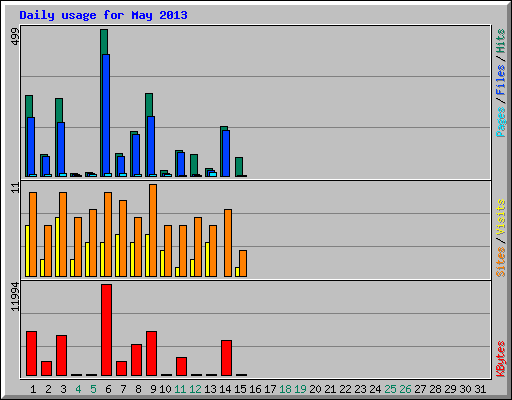
Task: Click the green Hits bar for day 12
Action: click(194, 165)
